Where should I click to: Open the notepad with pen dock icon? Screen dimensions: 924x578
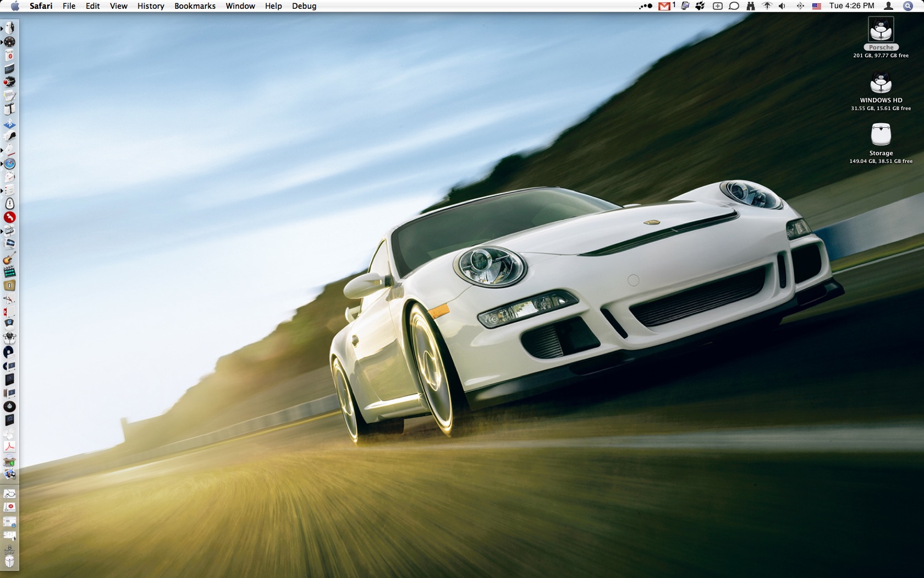(9, 96)
